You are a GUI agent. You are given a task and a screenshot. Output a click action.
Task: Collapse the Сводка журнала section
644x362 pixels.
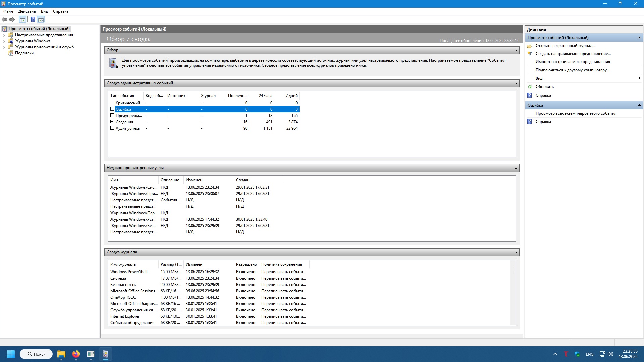tap(516, 252)
